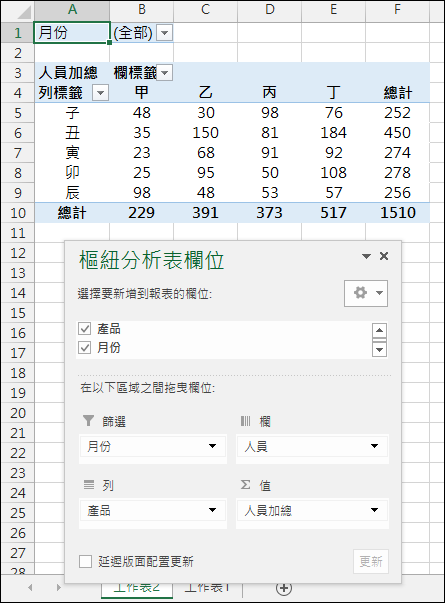
Task: Select the column total 517
Action: tap(333, 213)
